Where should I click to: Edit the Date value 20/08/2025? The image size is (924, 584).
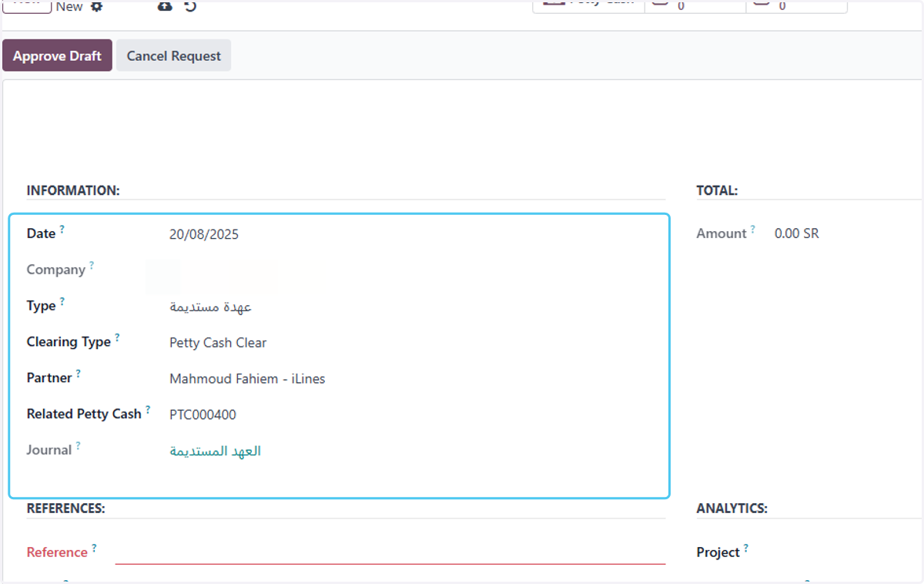[x=204, y=234]
